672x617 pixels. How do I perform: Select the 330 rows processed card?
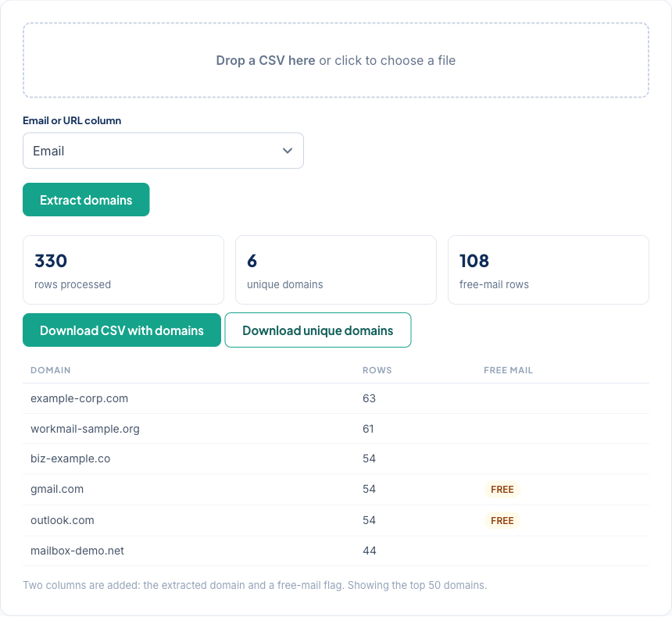click(123, 269)
